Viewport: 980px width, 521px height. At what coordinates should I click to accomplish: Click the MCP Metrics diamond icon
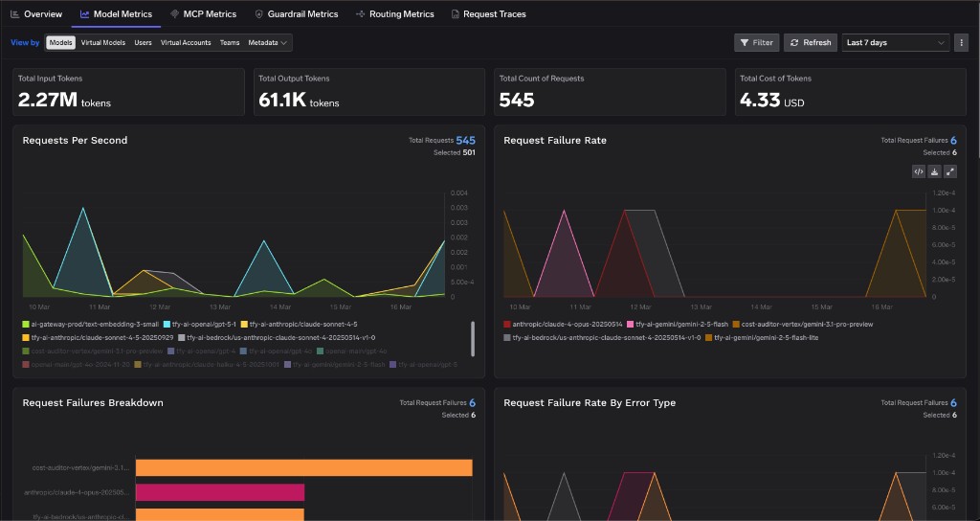(x=174, y=13)
